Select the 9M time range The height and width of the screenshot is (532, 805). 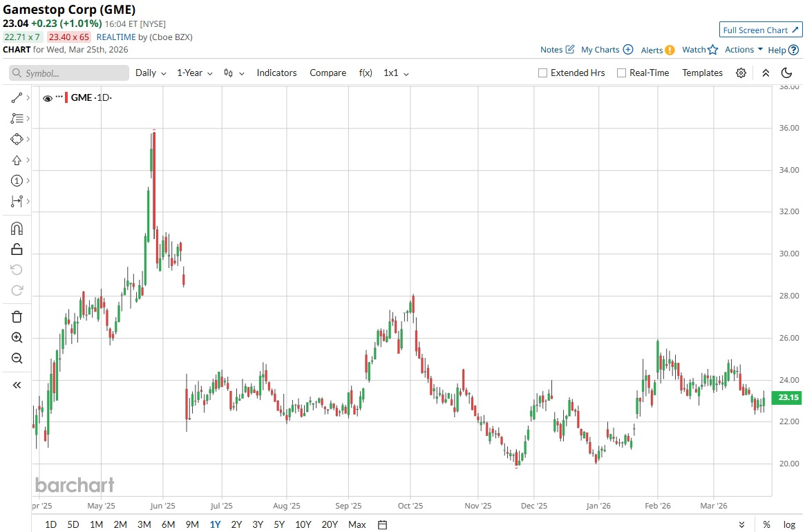192,524
